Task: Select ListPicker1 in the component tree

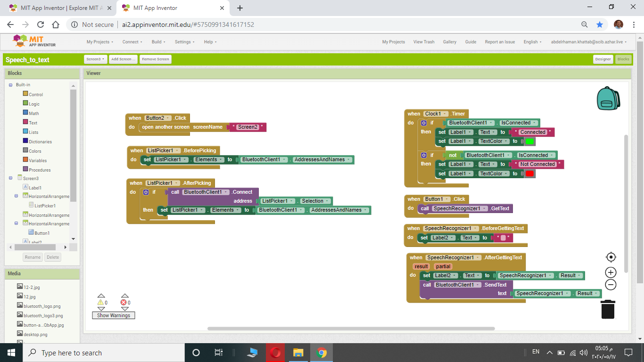Action: click(x=45, y=206)
